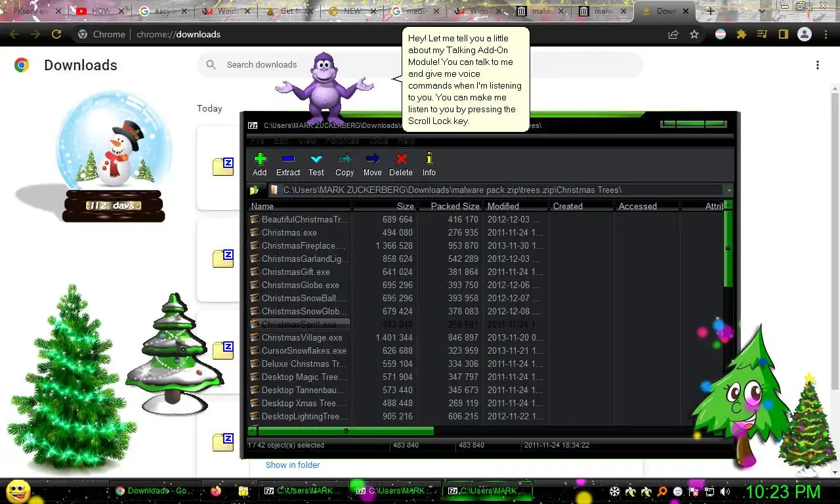The width and height of the screenshot is (840, 504).
Task: Sort file list by Accessed column
Action: pos(647,206)
